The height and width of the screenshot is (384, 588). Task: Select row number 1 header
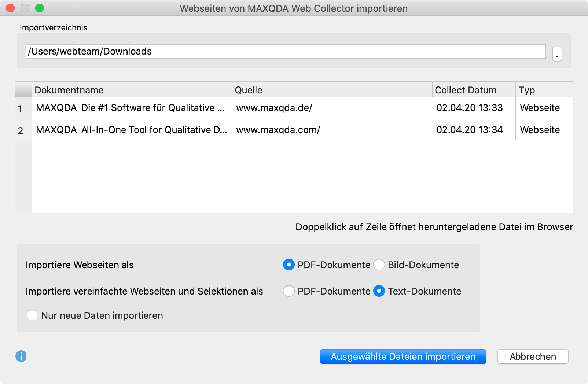(x=24, y=108)
